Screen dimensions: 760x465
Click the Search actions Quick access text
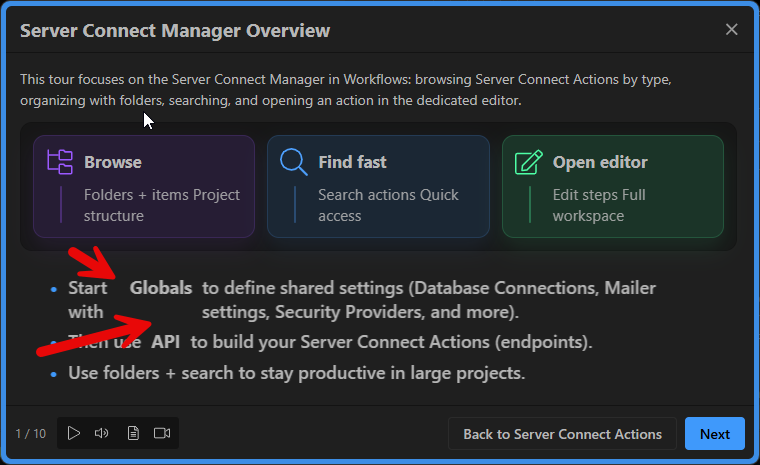(x=388, y=205)
